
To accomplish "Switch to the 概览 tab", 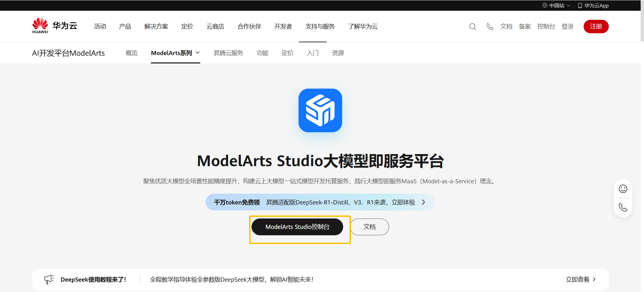I will tap(131, 53).
